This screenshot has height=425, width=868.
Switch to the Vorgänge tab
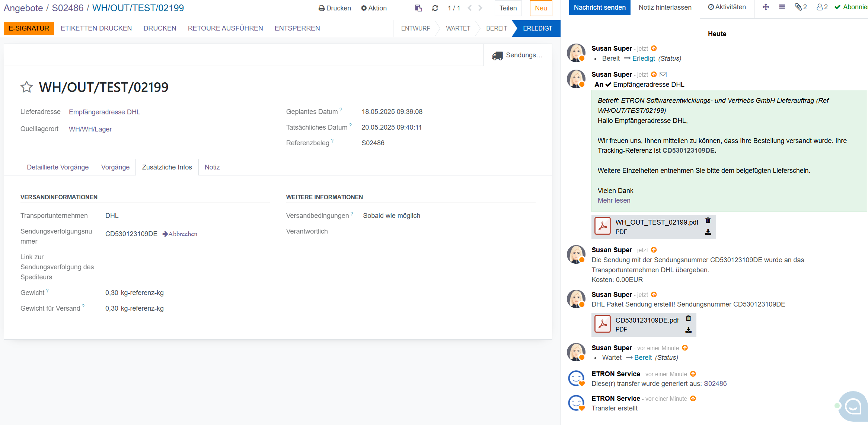coord(115,167)
